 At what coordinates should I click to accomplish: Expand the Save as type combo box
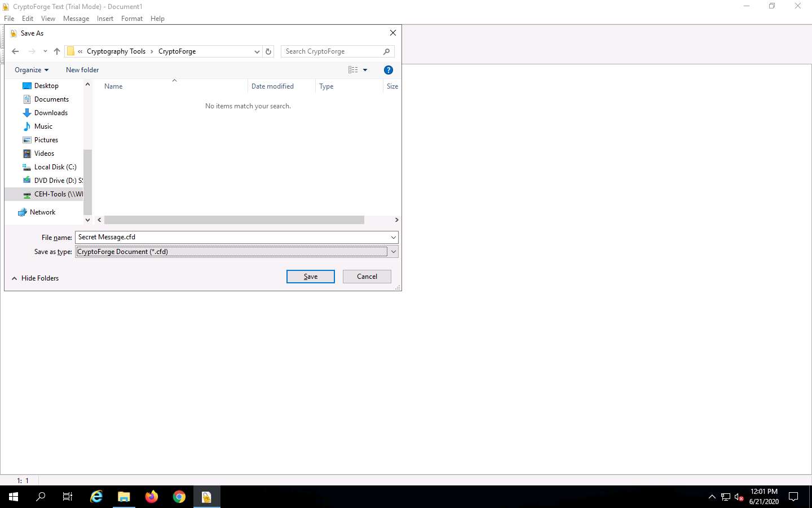(x=394, y=252)
